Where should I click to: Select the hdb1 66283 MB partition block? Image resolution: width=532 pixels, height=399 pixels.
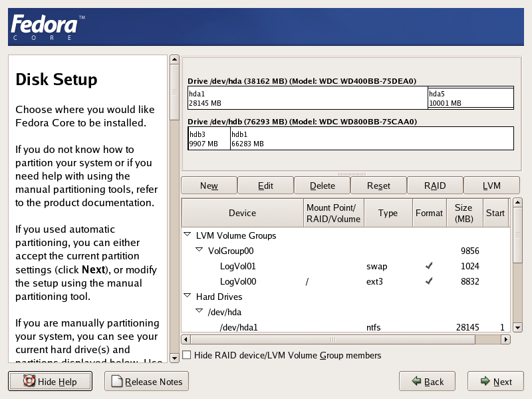372,138
